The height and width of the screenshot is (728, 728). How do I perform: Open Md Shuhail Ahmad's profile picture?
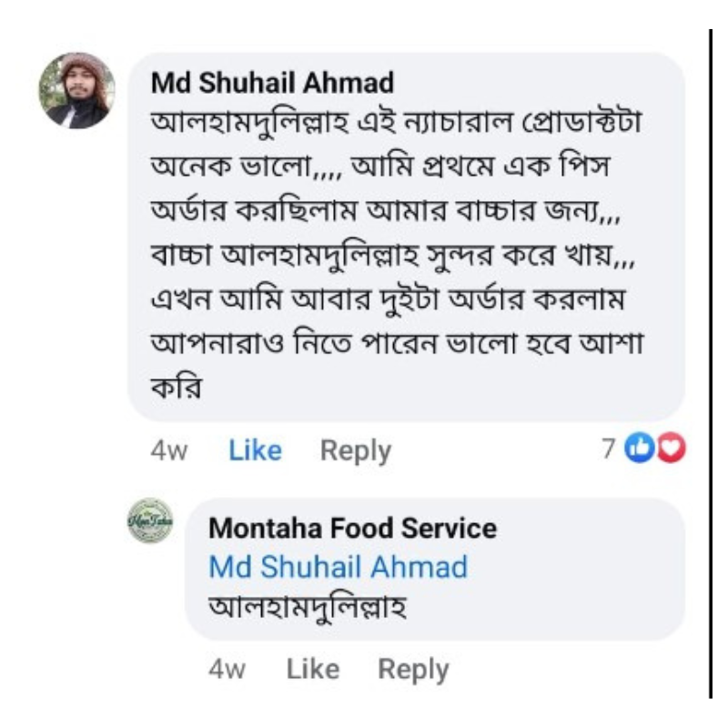[x=76, y=90]
